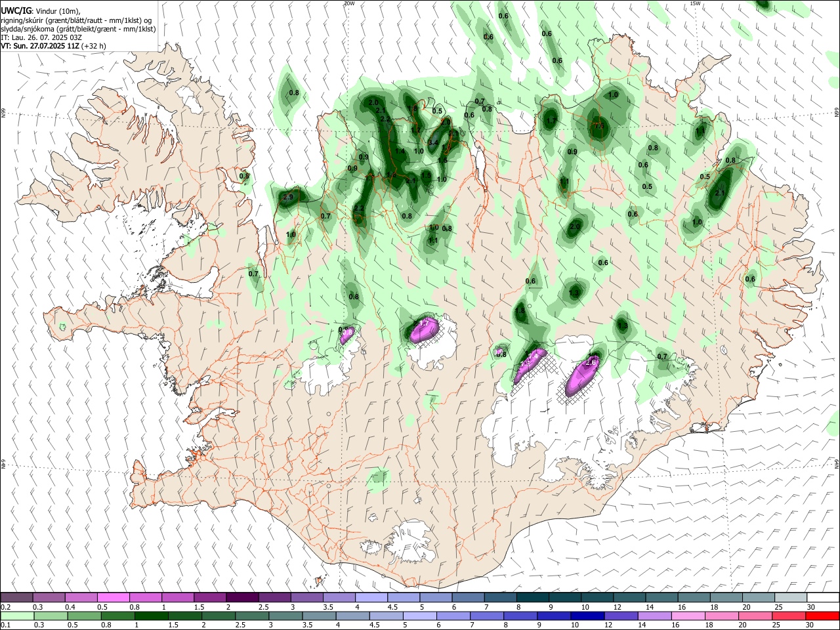Select the dark navy 10–12 swatch on the lower scale
Image resolution: width=840 pixels, height=630 pixels.
587,616
